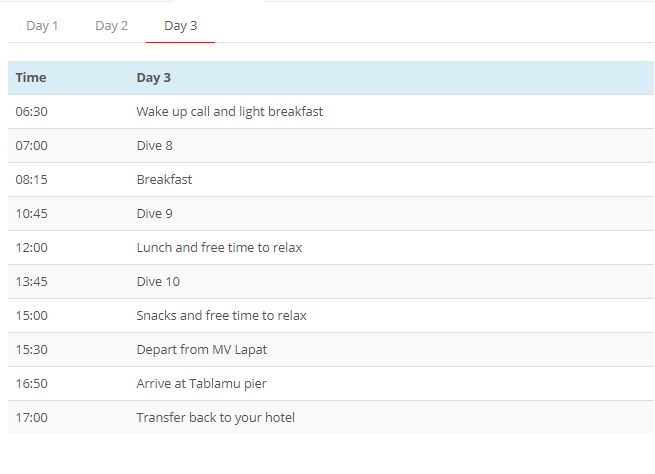Click the Day 3 column header

[153, 78]
